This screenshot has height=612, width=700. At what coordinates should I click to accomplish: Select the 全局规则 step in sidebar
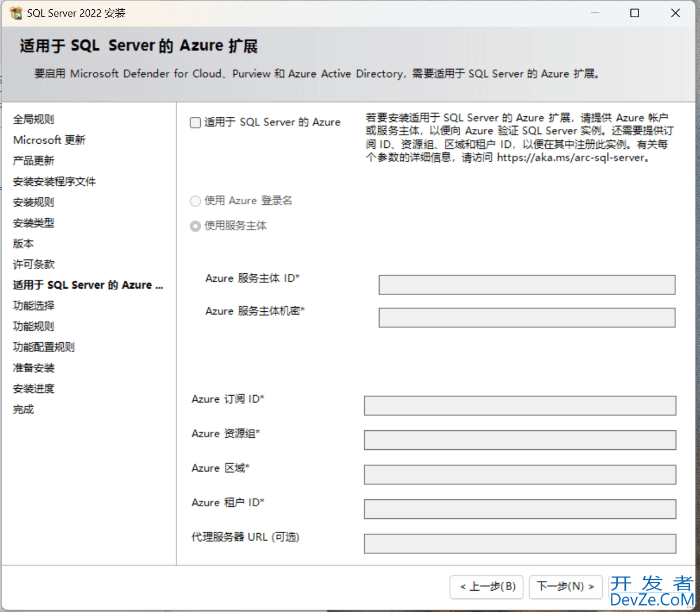33,120
